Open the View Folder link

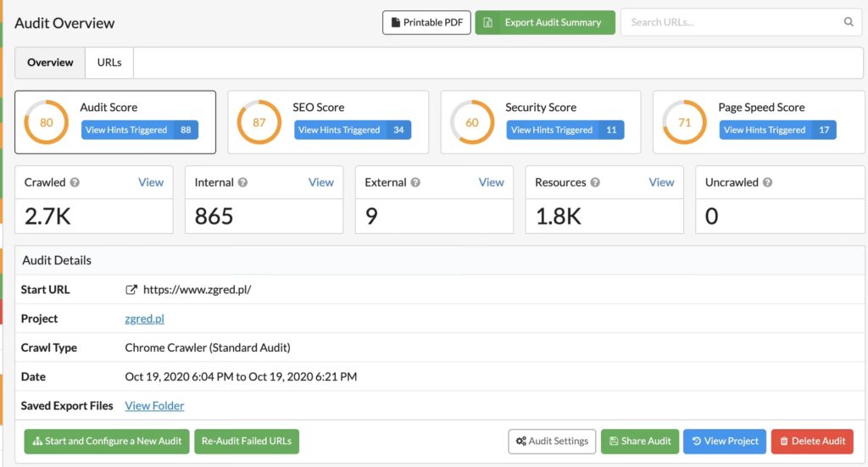point(154,406)
